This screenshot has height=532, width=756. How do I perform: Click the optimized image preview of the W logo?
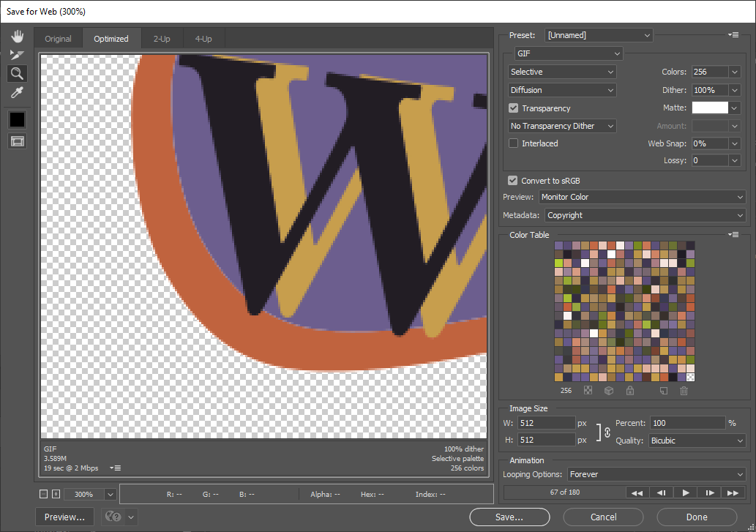pos(263,247)
